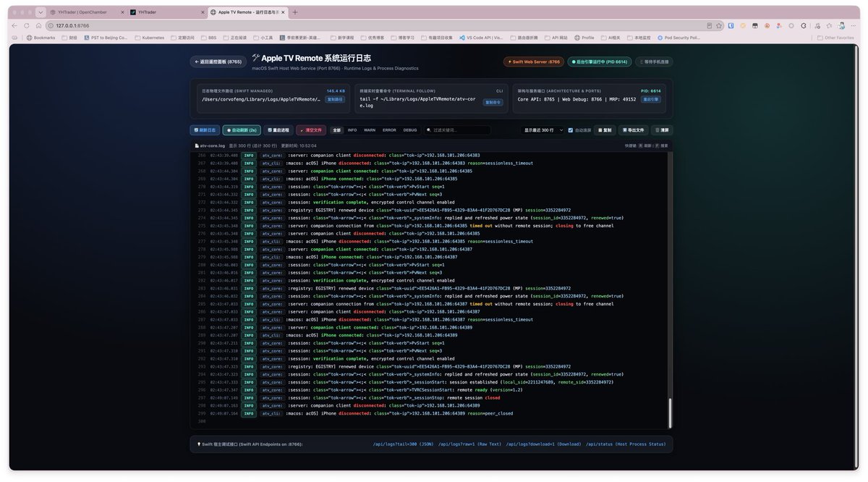This screenshot has height=482, width=868.
Task: Click the 过滤关键词 search field
Action: [x=458, y=130]
